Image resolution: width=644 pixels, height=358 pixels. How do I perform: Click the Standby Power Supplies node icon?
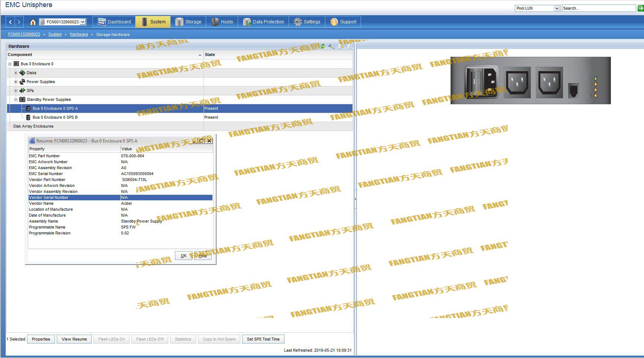coord(22,99)
